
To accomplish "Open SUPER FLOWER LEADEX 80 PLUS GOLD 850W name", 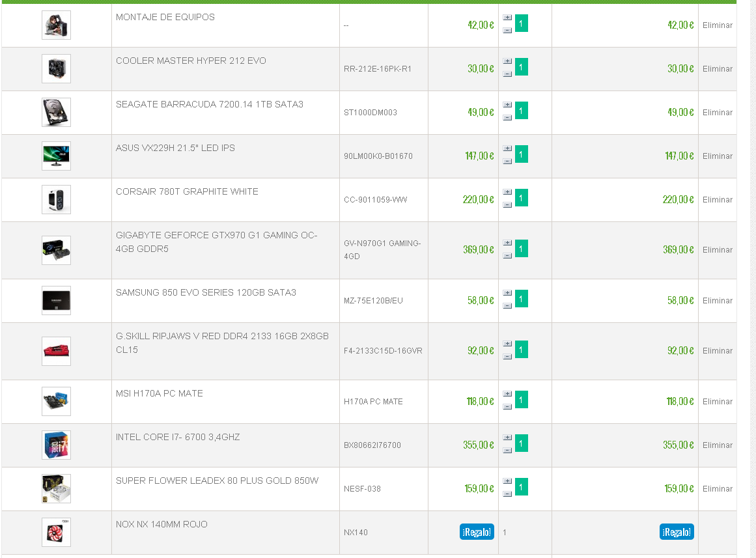I will (217, 481).
